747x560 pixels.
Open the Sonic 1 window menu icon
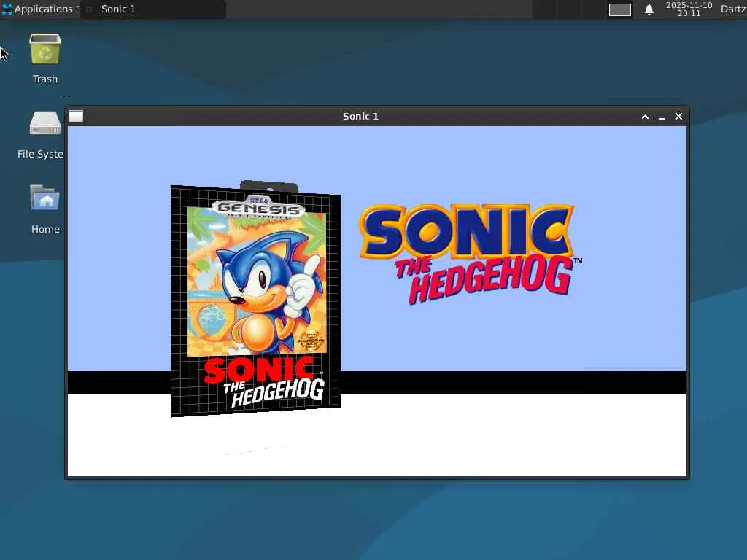click(76, 116)
